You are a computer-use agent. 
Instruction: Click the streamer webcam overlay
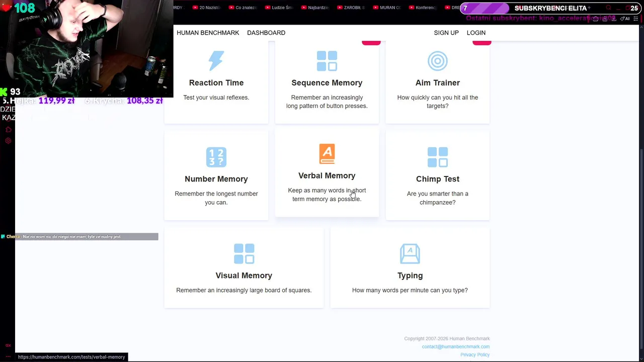[x=87, y=48]
